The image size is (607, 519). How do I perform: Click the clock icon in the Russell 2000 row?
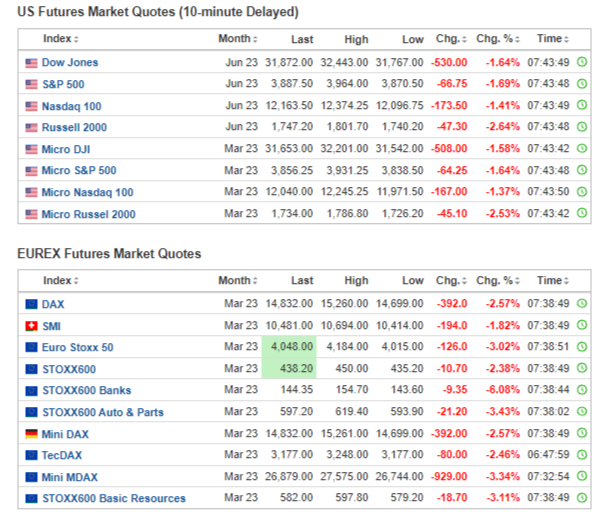582,127
